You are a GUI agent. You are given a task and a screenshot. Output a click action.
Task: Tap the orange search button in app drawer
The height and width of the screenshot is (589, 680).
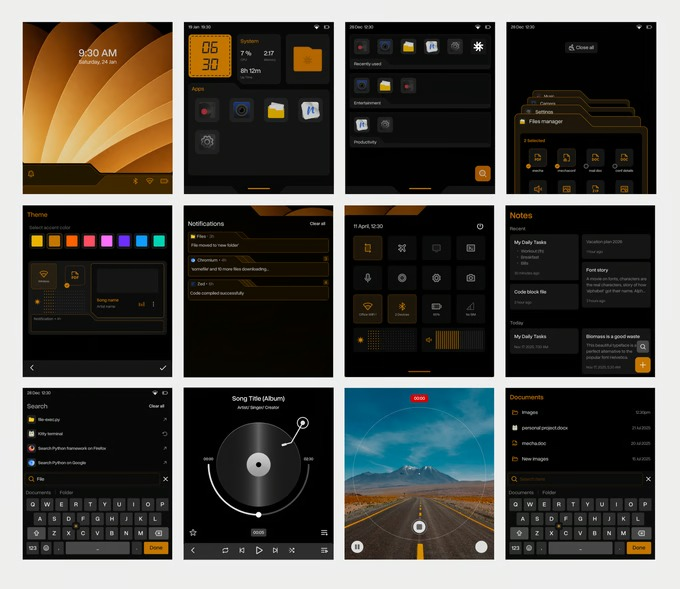483,173
